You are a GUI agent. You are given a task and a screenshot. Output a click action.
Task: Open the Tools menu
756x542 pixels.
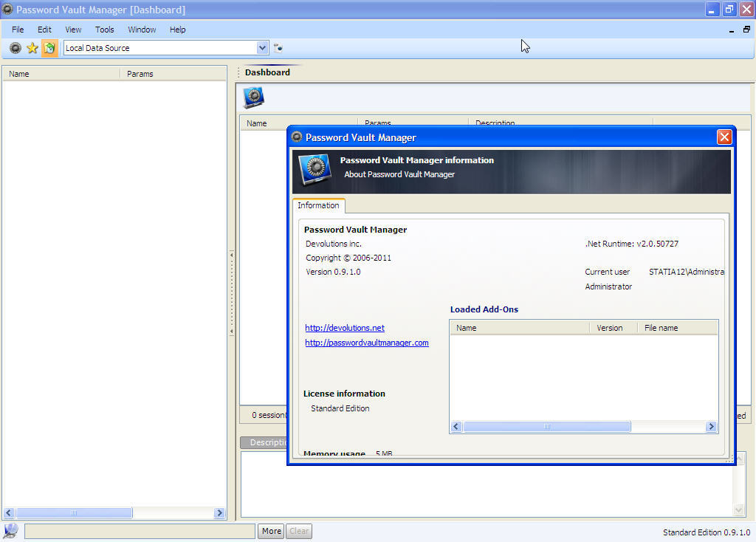pyautogui.click(x=105, y=30)
